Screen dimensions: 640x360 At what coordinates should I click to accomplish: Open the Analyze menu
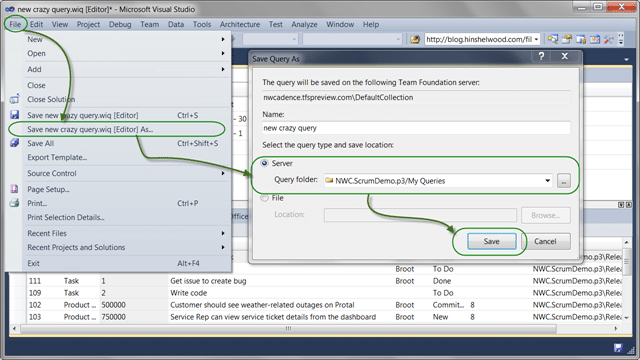[x=304, y=24]
